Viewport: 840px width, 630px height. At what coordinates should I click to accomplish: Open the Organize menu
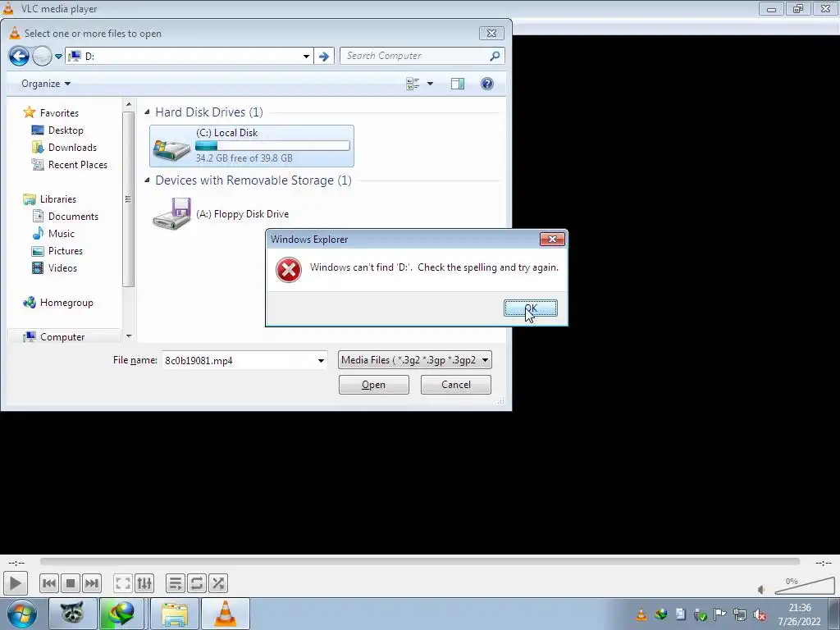click(46, 84)
